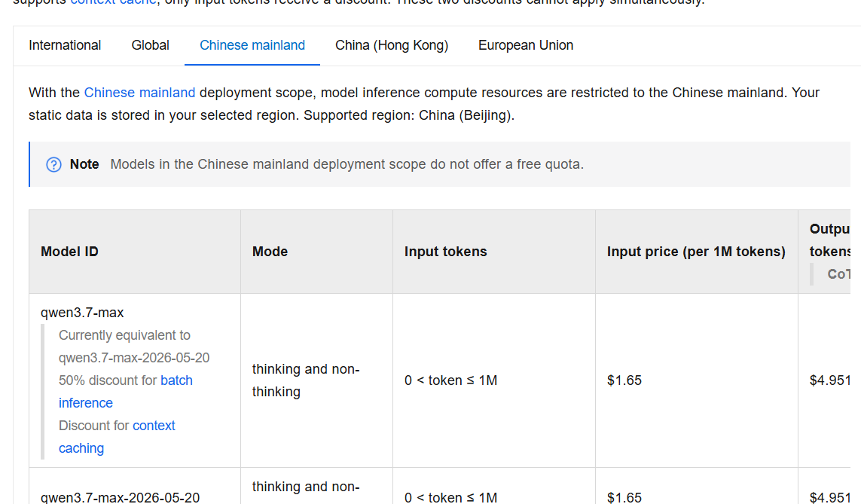The image size is (861, 504).
Task: Click the $1.65 price in qwen3.7-max-2026-05-20 row
Action: click(624, 497)
